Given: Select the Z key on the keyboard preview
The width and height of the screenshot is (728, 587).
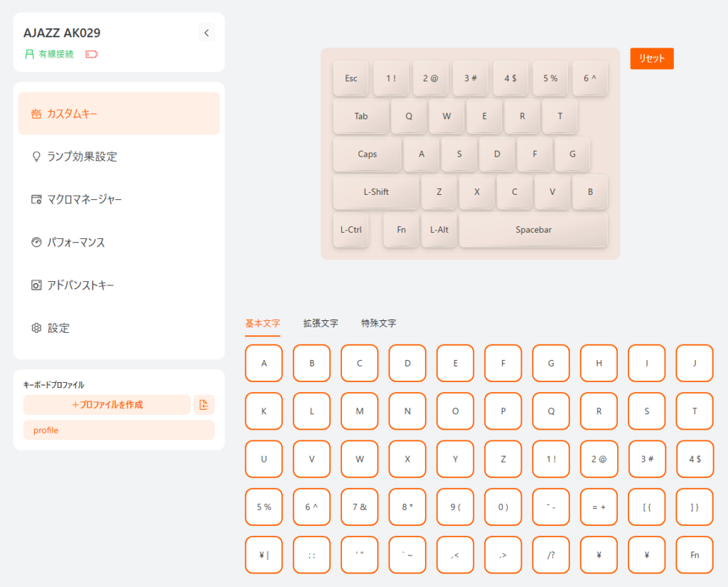Looking at the screenshot, I should pyautogui.click(x=439, y=191).
